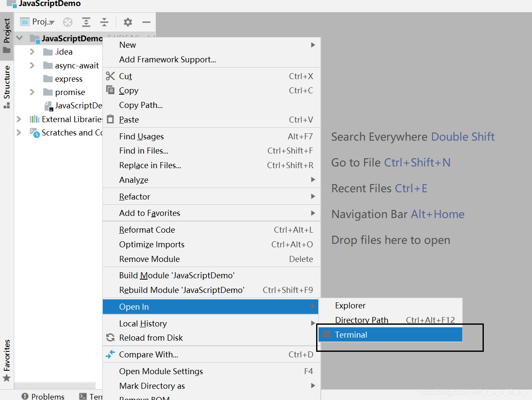
Task: Click the External Libraries bars icon
Action: (34, 119)
